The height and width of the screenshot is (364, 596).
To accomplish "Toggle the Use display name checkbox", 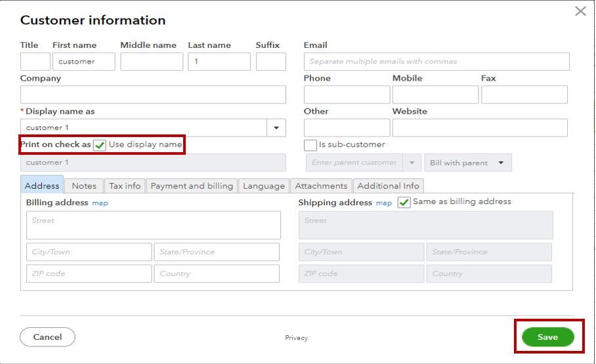I will pyautogui.click(x=100, y=145).
